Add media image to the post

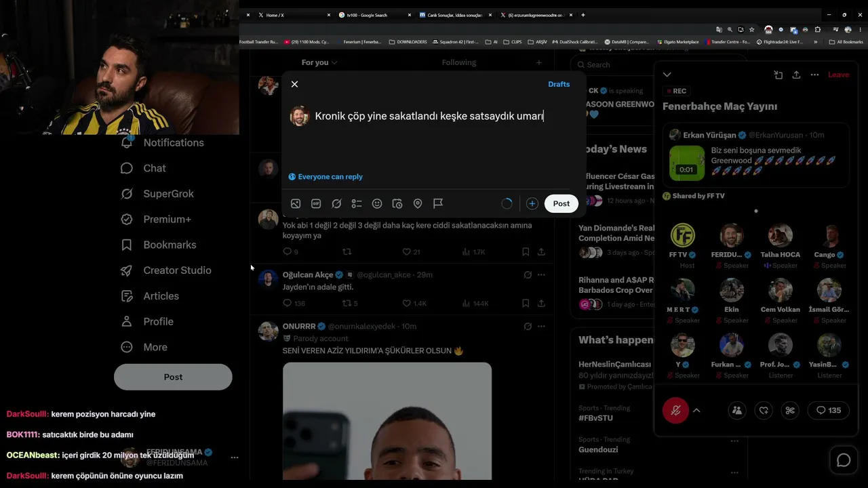click(x=296, y=203)
